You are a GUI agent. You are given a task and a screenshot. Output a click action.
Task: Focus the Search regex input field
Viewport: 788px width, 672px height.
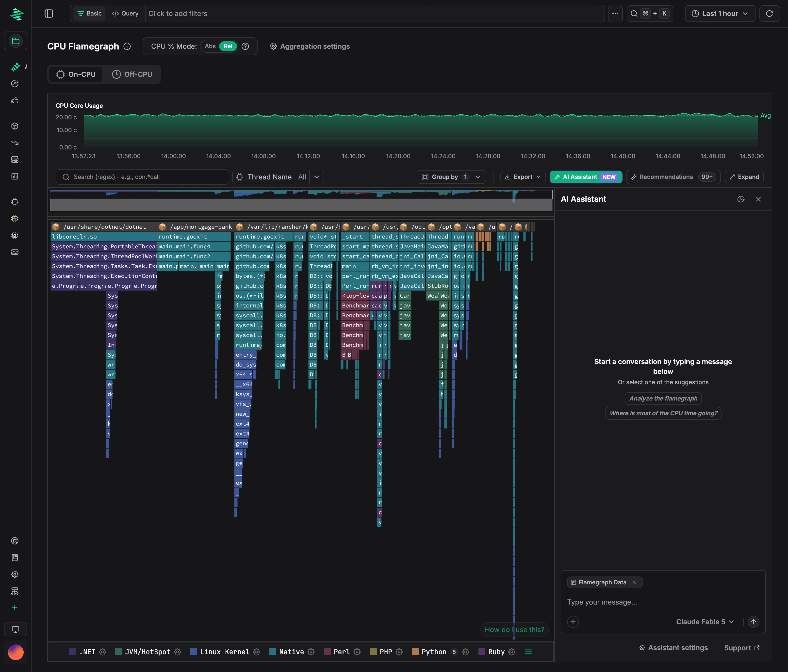[x=142, y=177]
